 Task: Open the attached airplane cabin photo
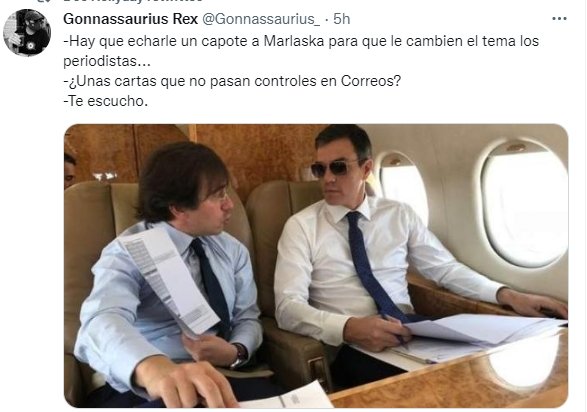click(x=316, y=266)
